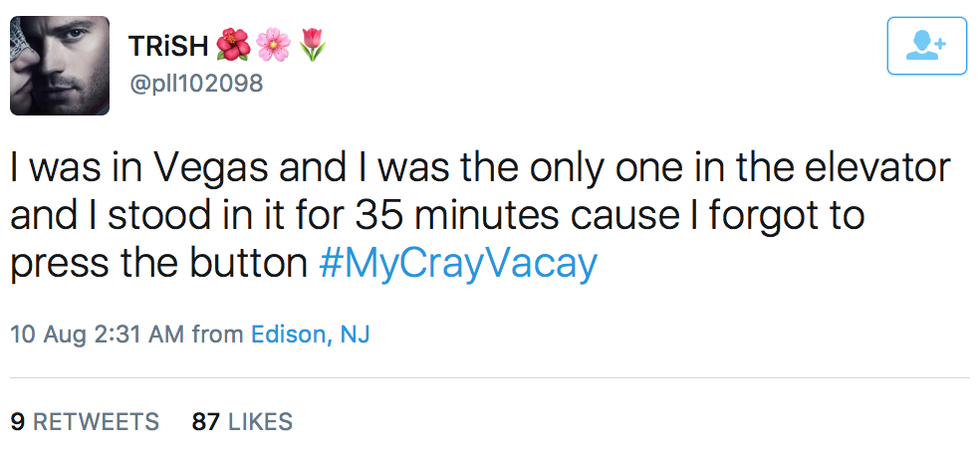Click the pink cherry blossom emoji
This screenshot has width=980, height=454.
point(272,45)
